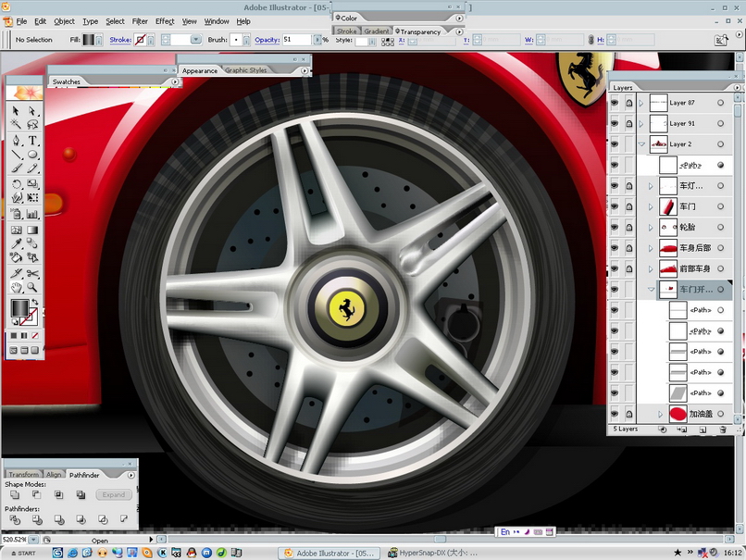Hide the 车门 layer eye icon
746x560 pixels.
tap(615, 206)
